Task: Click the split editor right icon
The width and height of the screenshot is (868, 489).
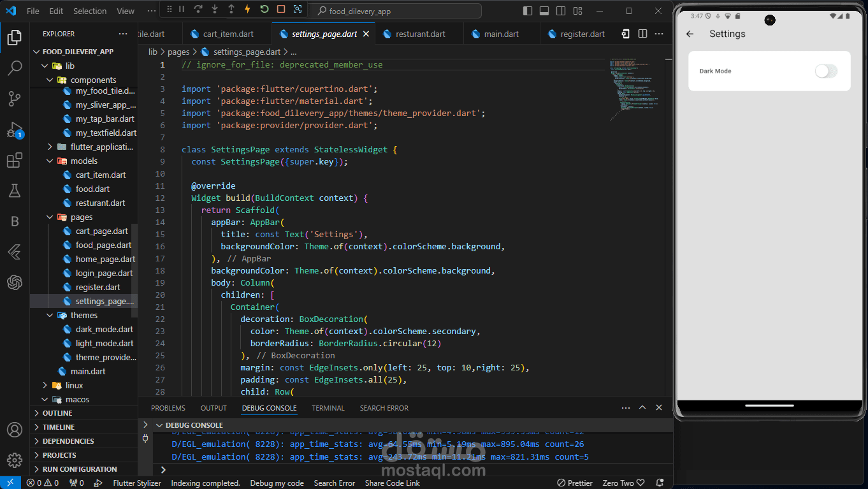Action: click(642, 34)
